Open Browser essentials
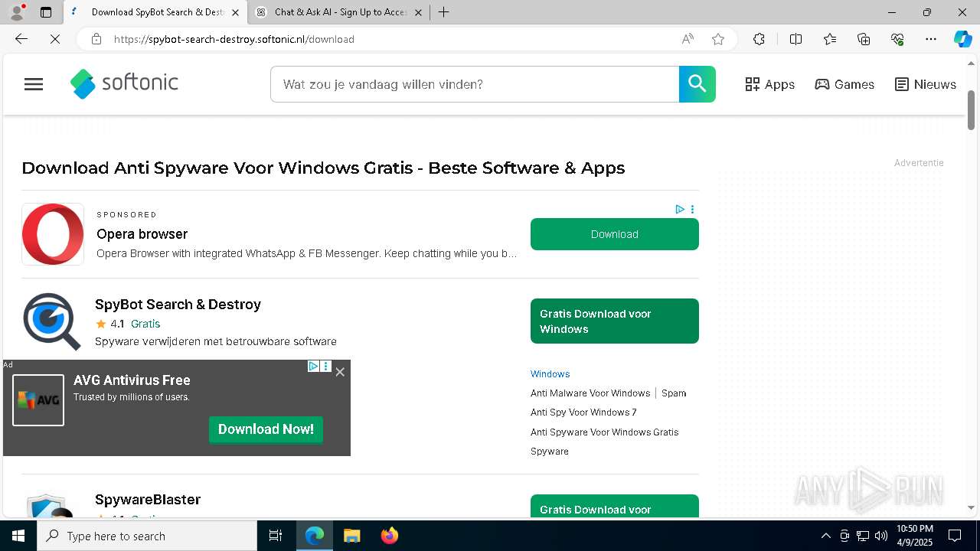Viewport: 980px width, 551px height. click(897, 39)
